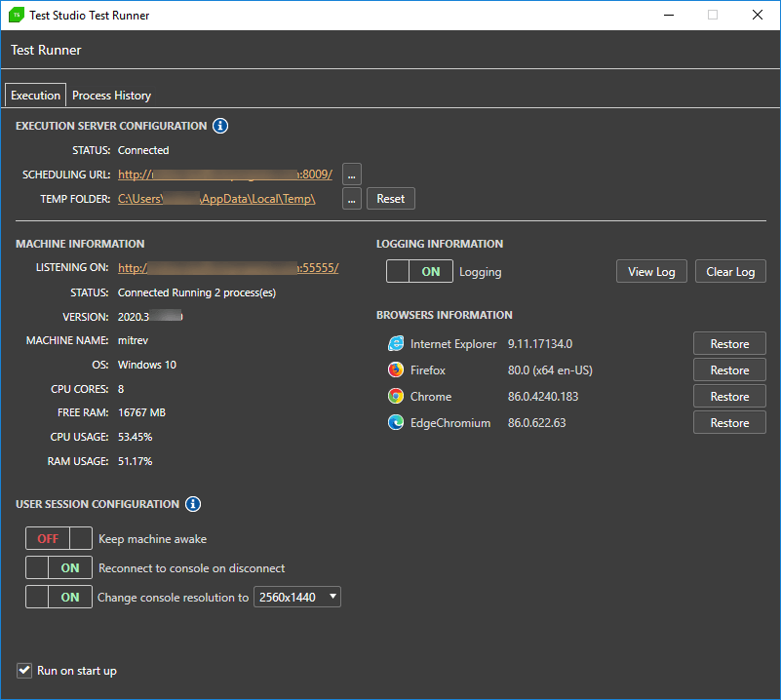Image resolution: width=781 pixels, height=700 pixels.
Task: Restore Internet Explorer browser settings
Action: [x=729, y=343]
